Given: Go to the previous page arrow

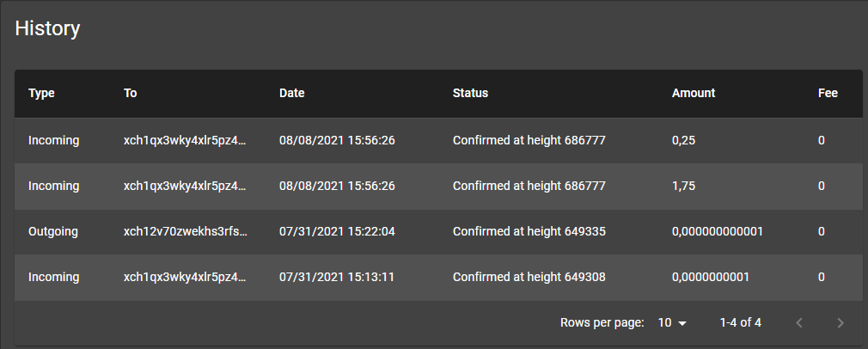Looking at the screenshot, I should (798, 322).
